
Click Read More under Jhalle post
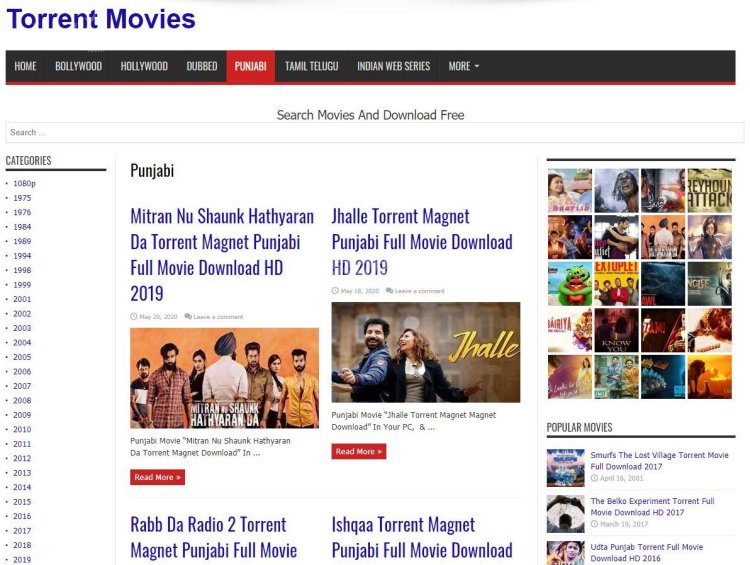click(x=358, y=451)
